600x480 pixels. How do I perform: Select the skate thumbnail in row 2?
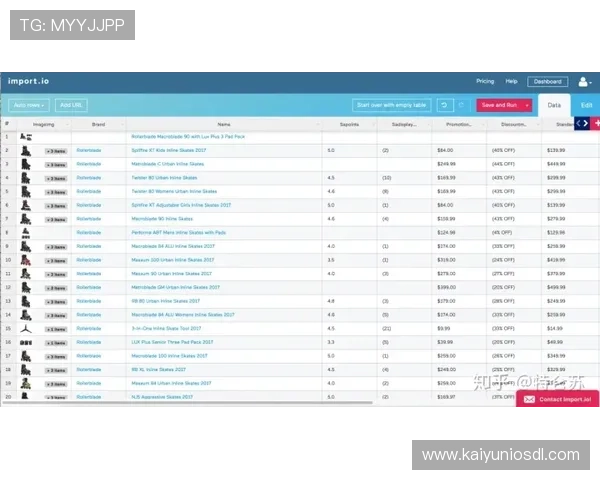[26, 151]
